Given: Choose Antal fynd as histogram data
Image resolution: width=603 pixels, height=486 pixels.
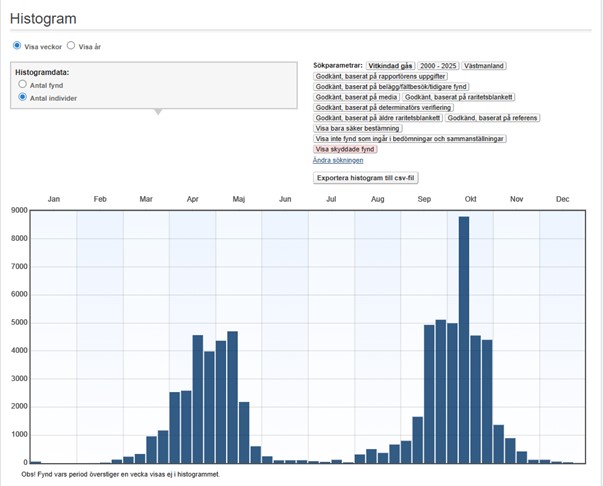Looking at the screenshot, I should click(23, 85).
